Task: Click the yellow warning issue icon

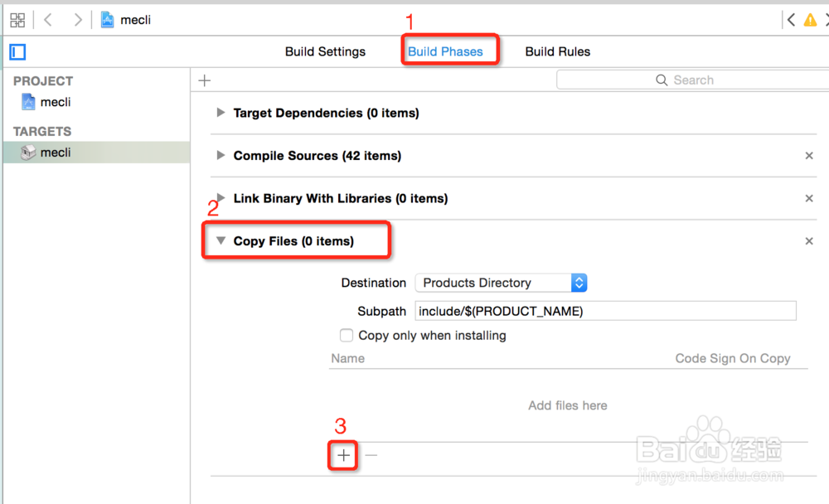Action: pos(810,20)
